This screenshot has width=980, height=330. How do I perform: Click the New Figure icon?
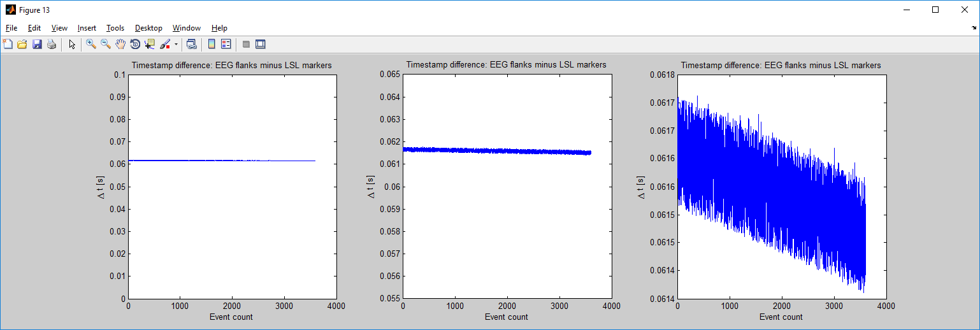(x=8, y=44)
